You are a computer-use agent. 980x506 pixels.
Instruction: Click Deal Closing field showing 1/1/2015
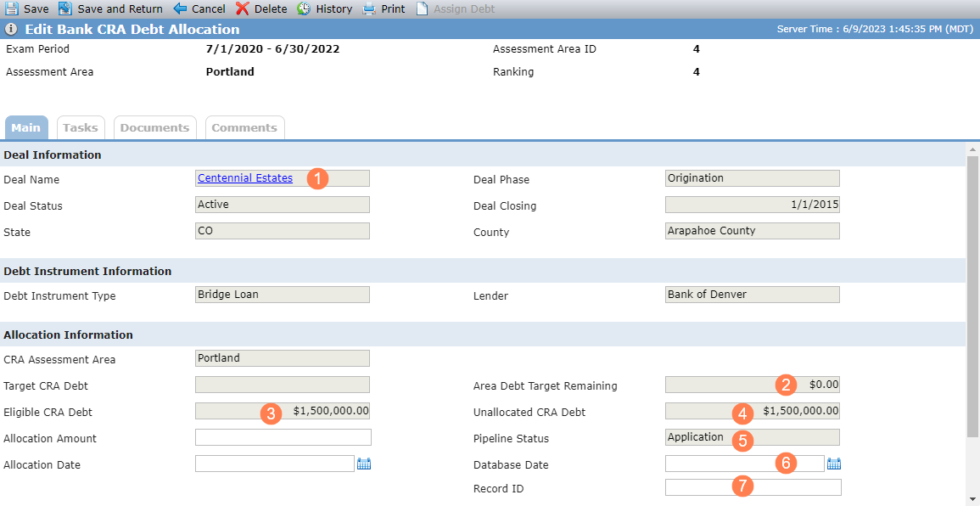[753, 205]
